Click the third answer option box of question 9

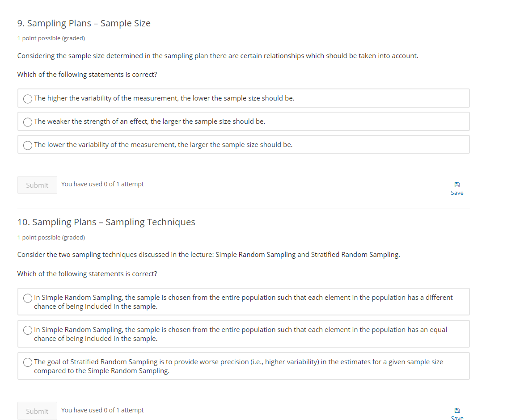point(243,144)
